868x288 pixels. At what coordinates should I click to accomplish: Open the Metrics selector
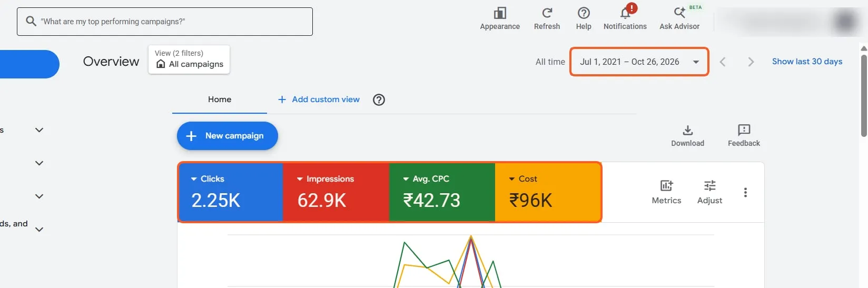tap(666, 192)
